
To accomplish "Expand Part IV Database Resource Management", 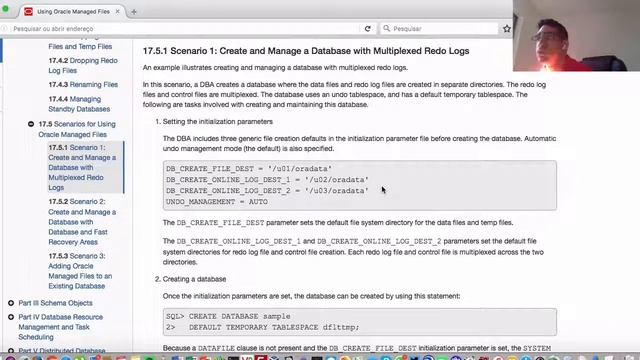I will point(11,317).
